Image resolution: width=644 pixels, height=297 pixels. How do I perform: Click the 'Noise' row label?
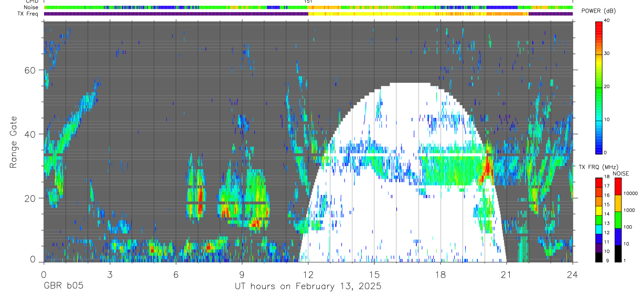(x=31, y=8)
